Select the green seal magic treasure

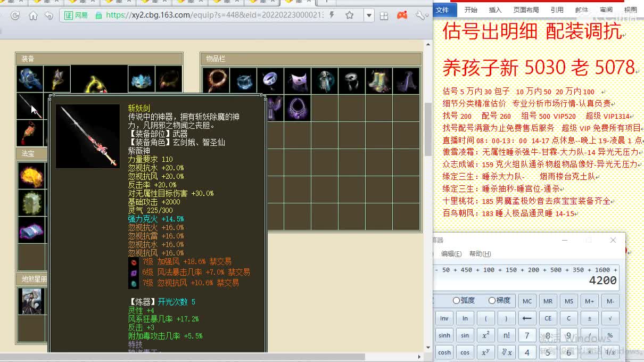tap(31, 203)
